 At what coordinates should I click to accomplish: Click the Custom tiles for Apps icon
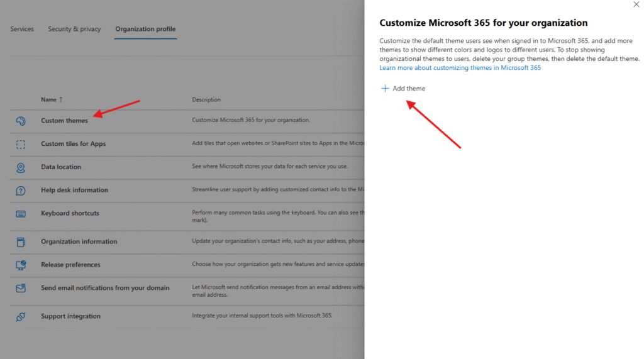[x=21, y=144]
